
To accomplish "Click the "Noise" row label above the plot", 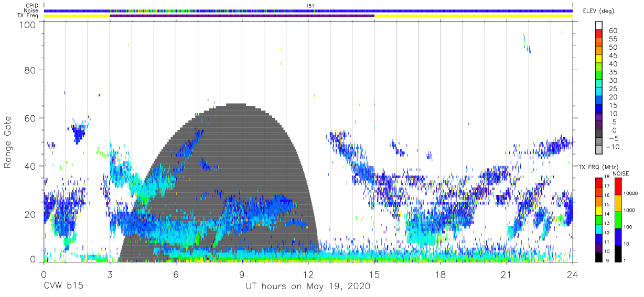I will click(31, 10).
